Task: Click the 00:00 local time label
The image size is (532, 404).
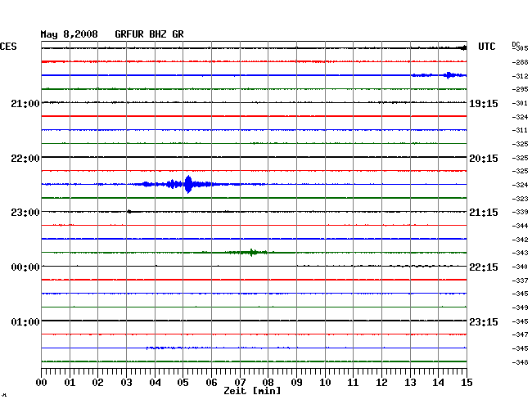Action: click(x=25, y=267)
